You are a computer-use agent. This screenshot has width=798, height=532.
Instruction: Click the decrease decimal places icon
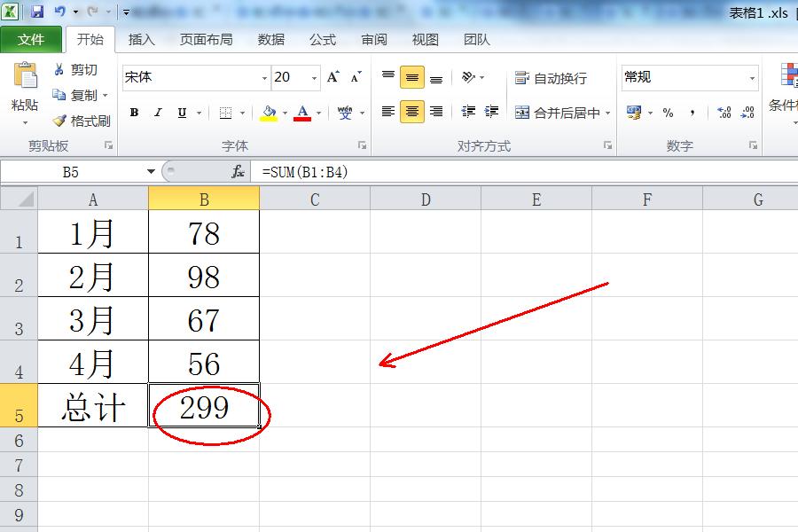(x=747, y=113)
